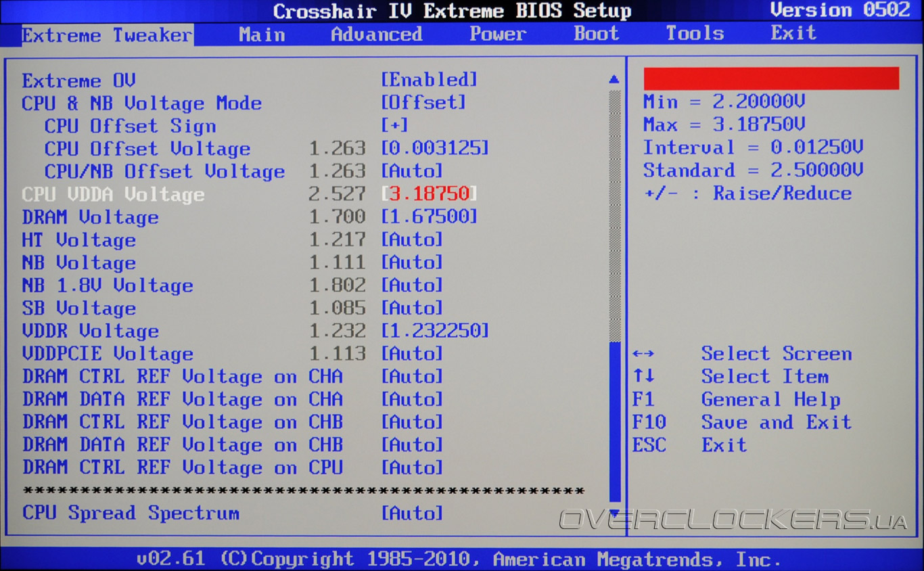Click the 1.700 reading for DRAM Voltage
The image size is (924, 571).
(337, 217)
